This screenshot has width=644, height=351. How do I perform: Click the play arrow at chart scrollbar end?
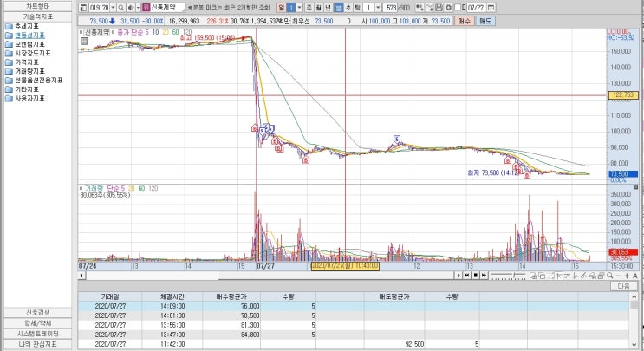[459, 276]
